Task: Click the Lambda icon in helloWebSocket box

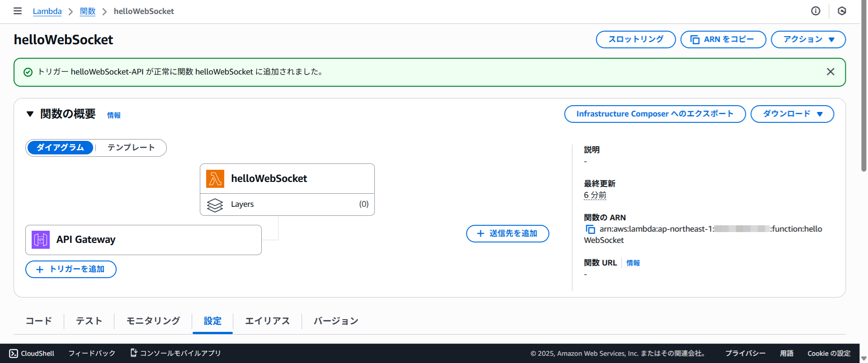Action: (x=215, y=179)
